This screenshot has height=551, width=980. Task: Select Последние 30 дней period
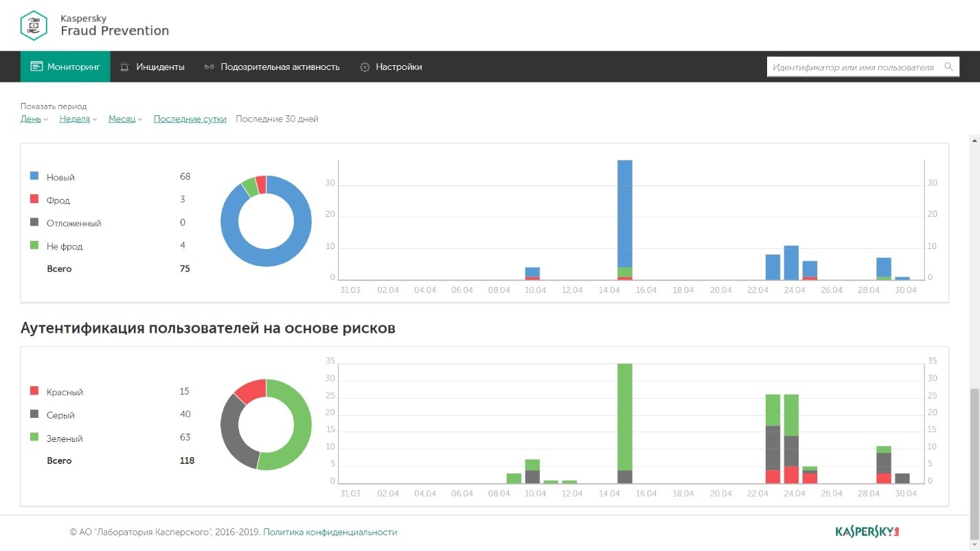[x=277, y=119]
